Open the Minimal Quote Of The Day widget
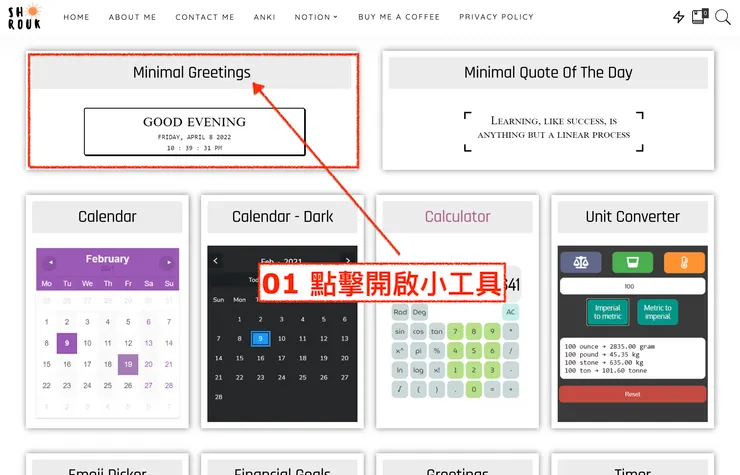Screen dimensions: 740x475 coord(548,72)
